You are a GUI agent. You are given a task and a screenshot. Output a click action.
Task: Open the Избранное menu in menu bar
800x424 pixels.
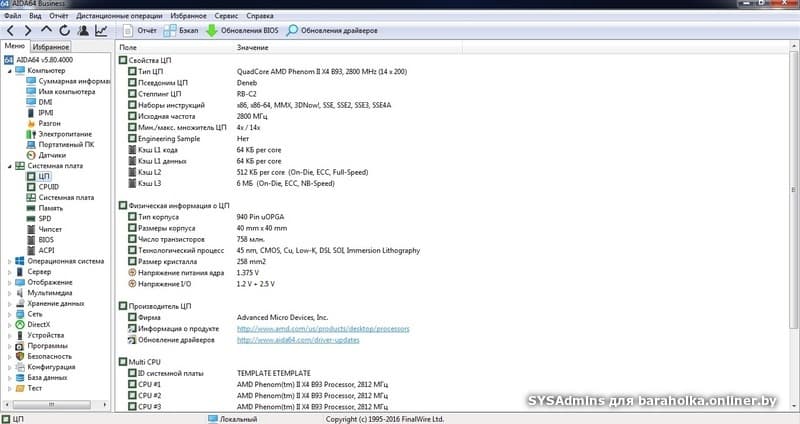pos(189,16)
